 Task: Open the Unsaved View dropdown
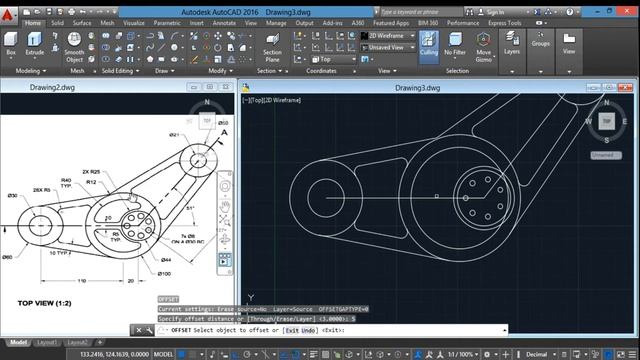click(x=388, y=47)
